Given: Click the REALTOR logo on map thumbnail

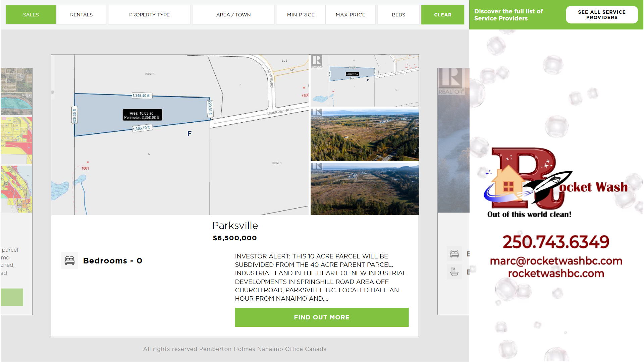Looking at the screenshot, I should click(x=316, y=61).
